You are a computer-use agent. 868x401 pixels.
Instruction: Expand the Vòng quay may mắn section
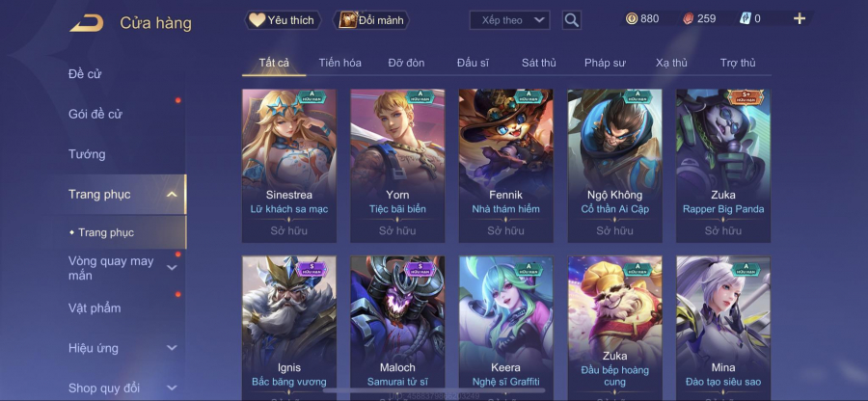pyautogui.click(x=172, y=268)
